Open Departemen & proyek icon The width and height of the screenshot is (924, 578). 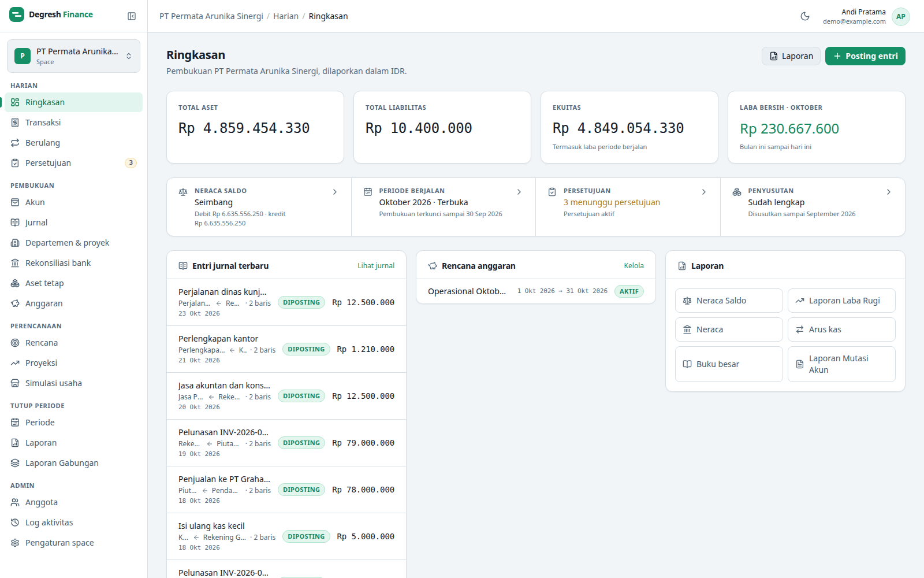[15, 243]
